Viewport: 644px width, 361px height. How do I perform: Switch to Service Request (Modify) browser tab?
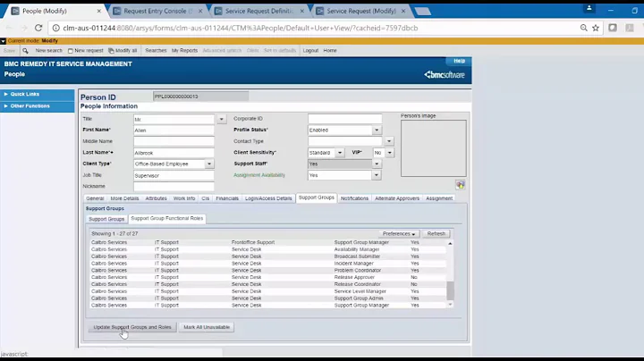[360, 11]
